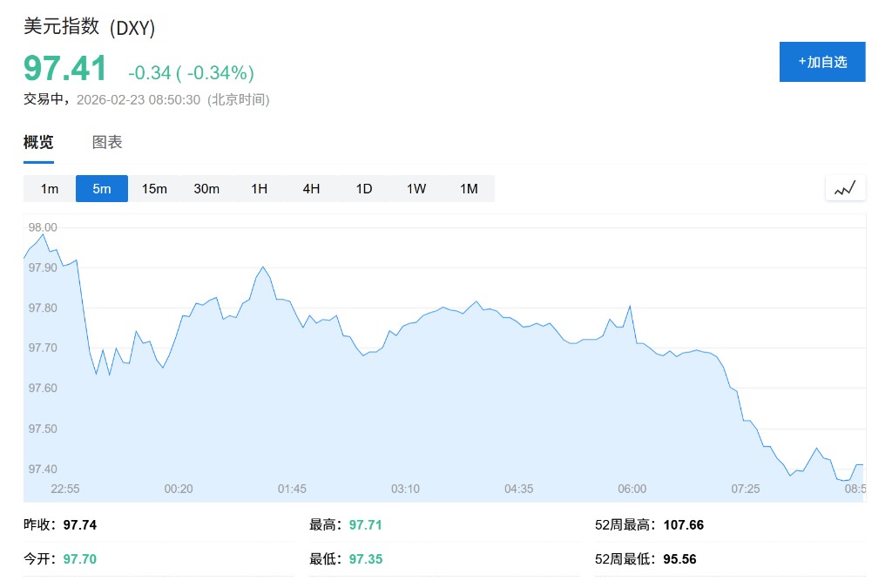Switch to 1M monthly chart
This screenshot has width=892, height=588.
pos(469,189)
